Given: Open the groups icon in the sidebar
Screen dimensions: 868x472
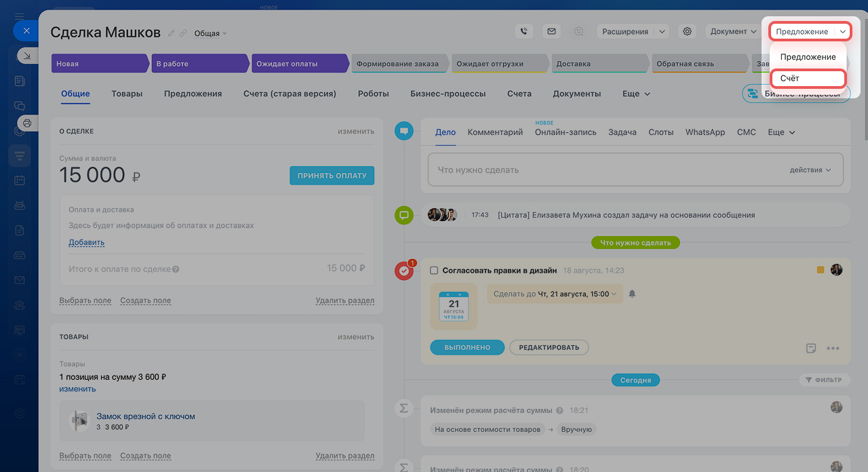Looking at the screenshot, I should [x=20, y=304].
